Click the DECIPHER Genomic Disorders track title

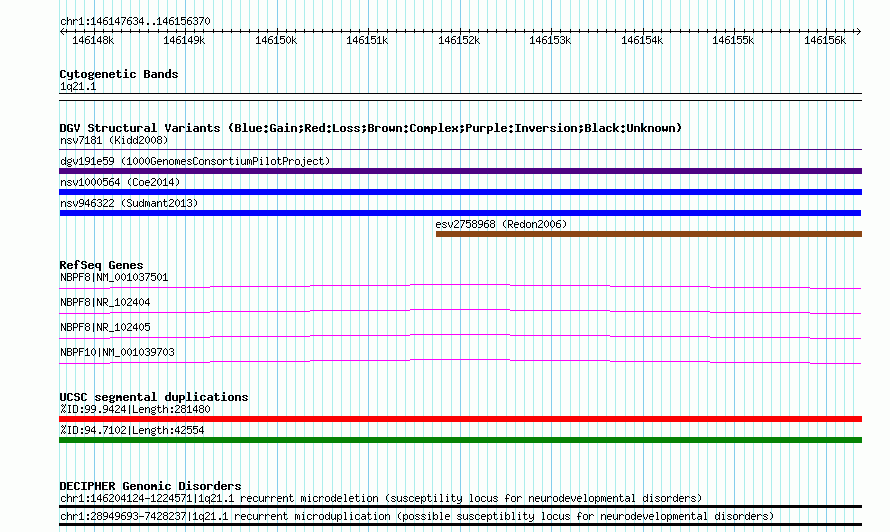tap(150, 486)
